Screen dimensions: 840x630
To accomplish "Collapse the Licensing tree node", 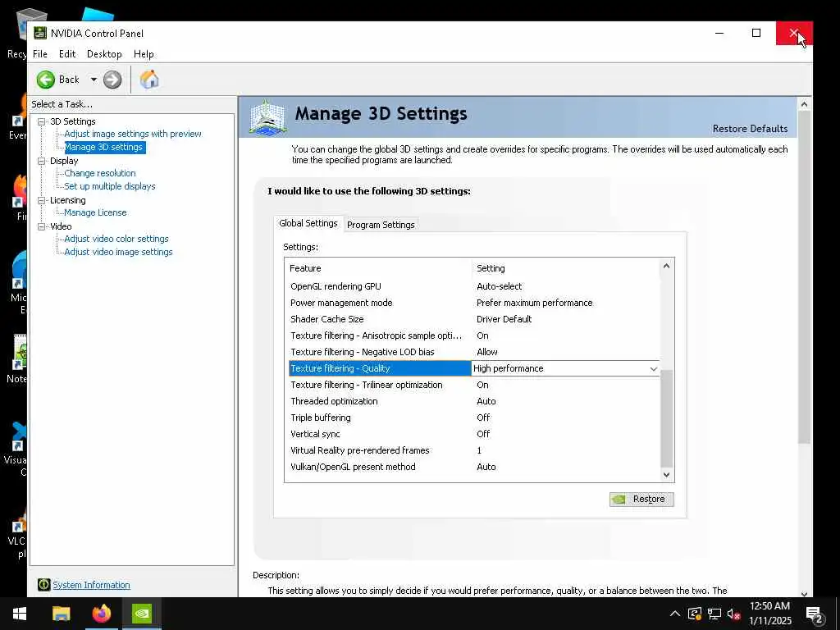I will [41, 200].
